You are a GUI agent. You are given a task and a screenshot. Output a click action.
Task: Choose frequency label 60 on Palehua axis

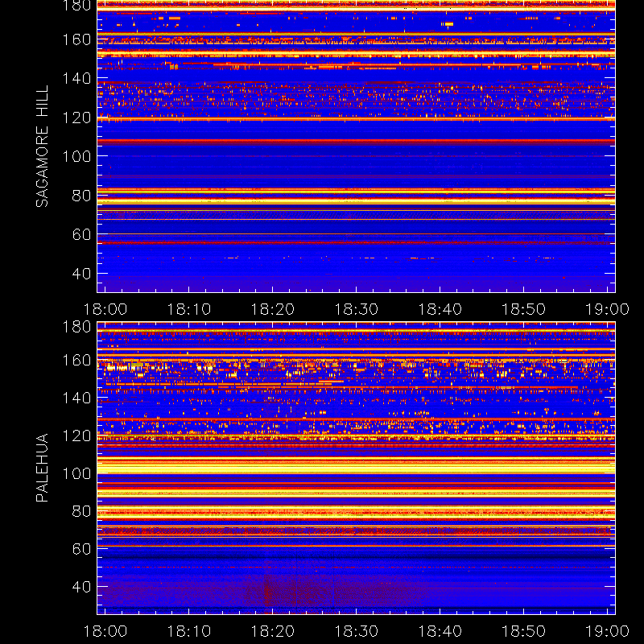(81, 549)
